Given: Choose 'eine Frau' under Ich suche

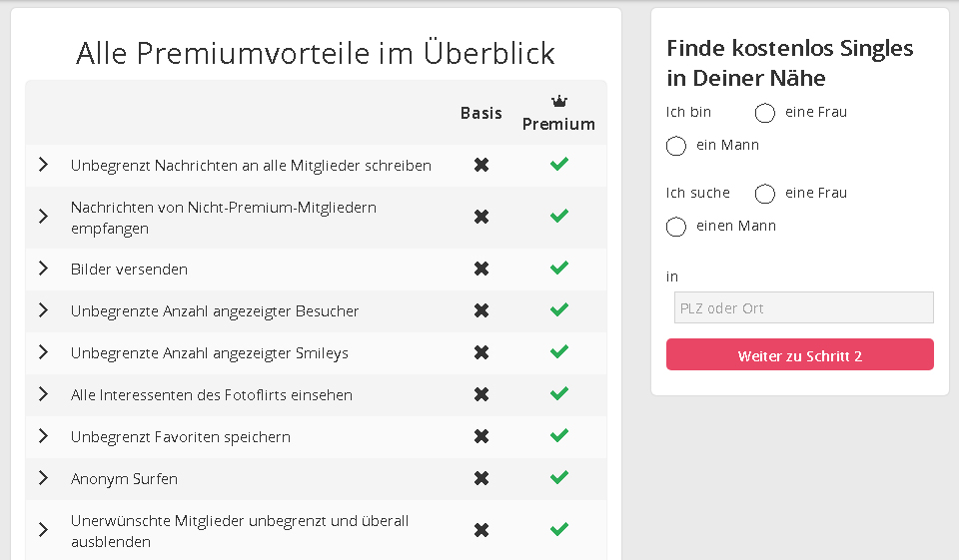Looking at the screenshot, I should click(x=765, y=194).
